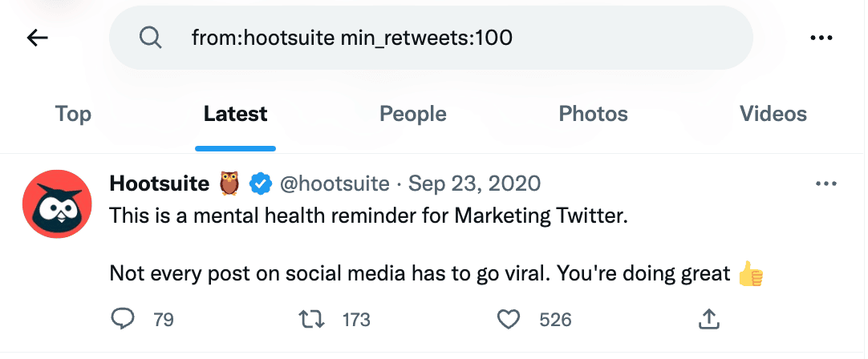
Task: Click the search query input field
Action: click(431, 38)
